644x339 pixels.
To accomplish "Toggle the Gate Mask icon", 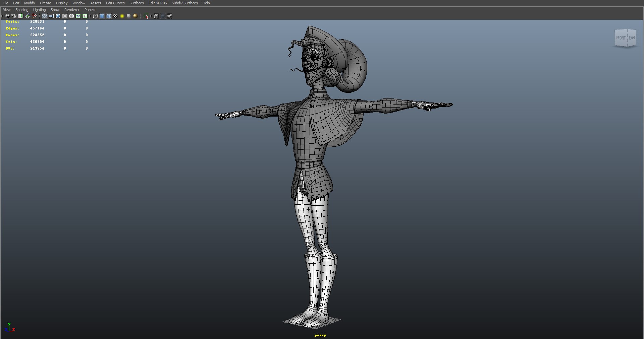I will 65,16.
